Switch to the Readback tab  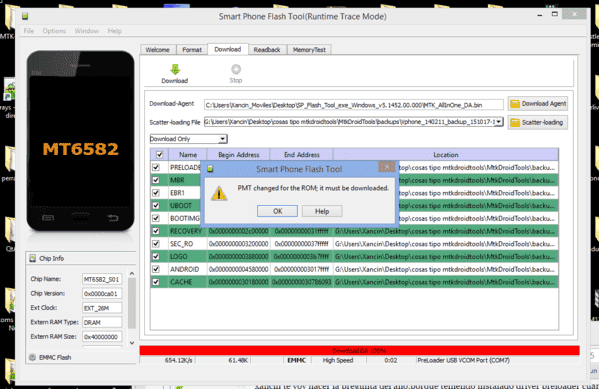[267, 50]
